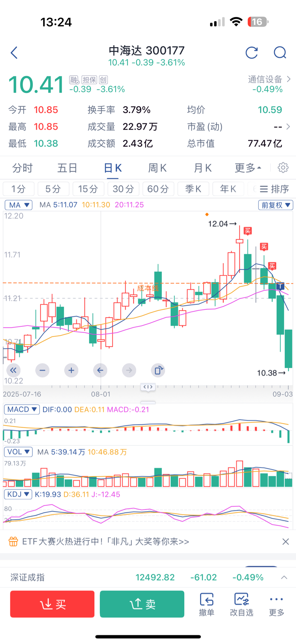
Task: Tap the 担保 collateral badge
Action: [x=89, y=80]
